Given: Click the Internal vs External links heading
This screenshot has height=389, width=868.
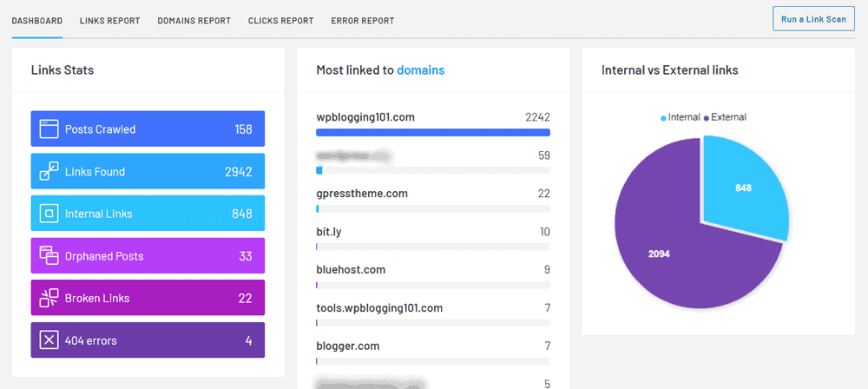Looking at the screenshot, I should (670, 70).
